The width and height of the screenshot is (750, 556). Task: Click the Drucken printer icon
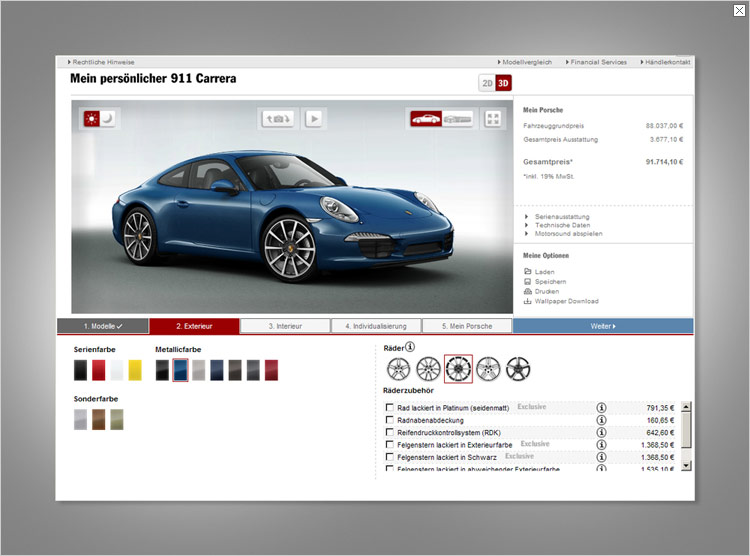click(x=528, y=291)
